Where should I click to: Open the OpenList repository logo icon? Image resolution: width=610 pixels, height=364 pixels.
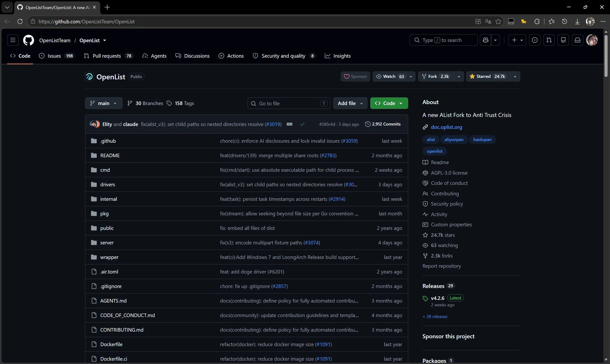click(89, 77)
